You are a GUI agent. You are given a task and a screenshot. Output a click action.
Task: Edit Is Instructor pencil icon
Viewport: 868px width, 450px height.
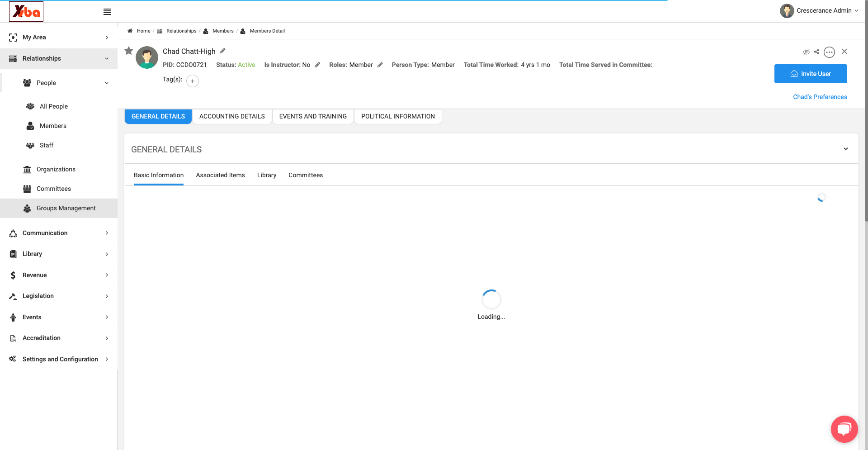coord(318,65)
